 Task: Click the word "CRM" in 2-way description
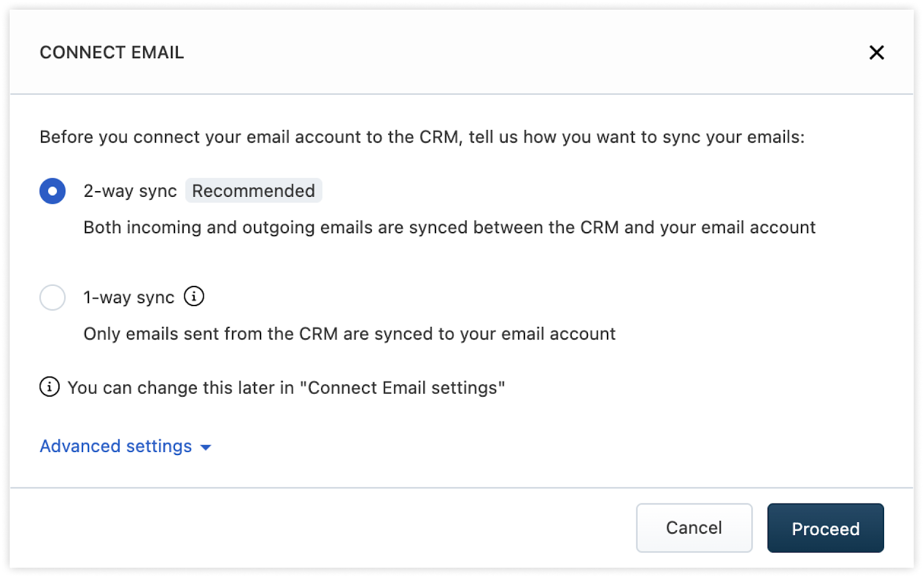[x=599, y=228]
